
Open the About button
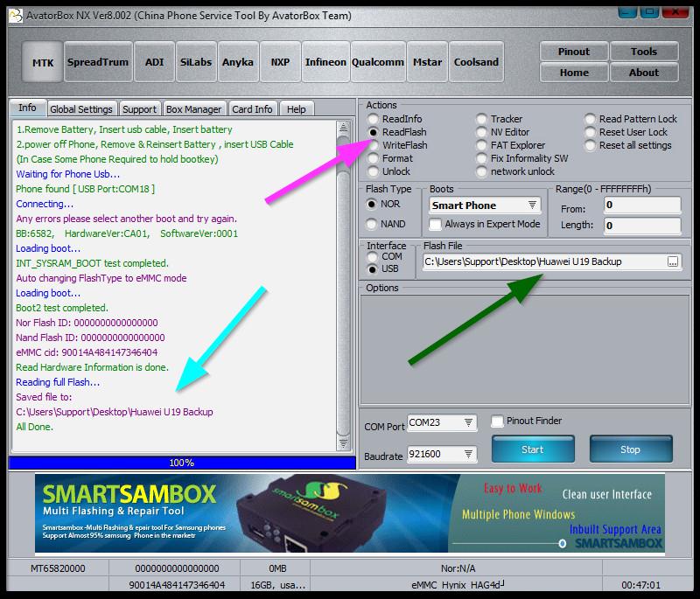click(644, 73)
